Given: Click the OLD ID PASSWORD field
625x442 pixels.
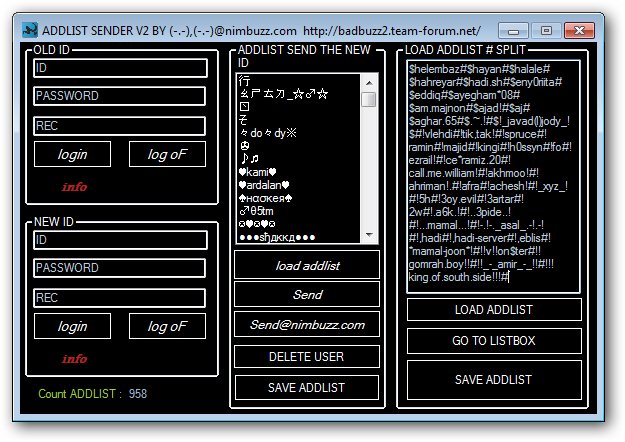Looking at the screenshot, I should [x=120, y=96].
